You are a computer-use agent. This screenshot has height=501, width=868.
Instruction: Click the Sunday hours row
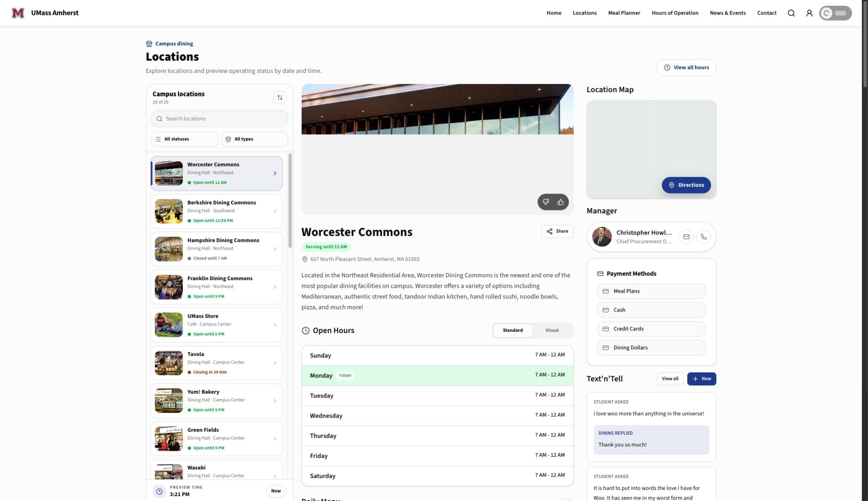coord(437,355)
